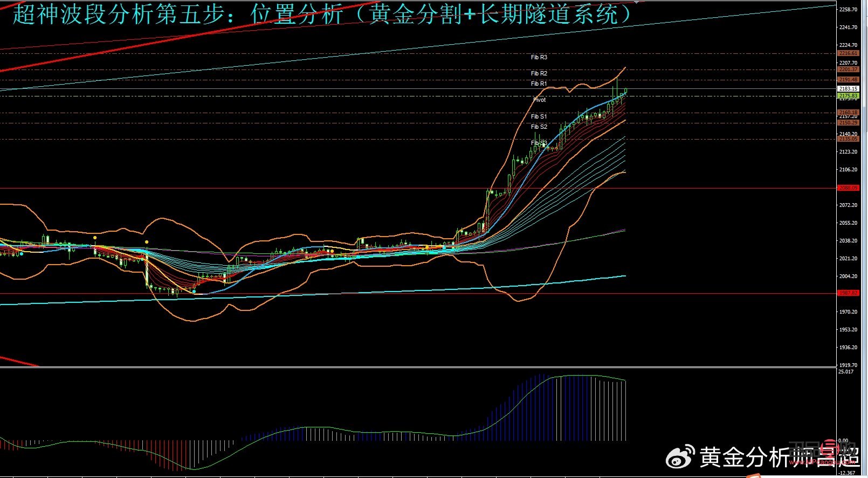Click the 25.017 indicator scale value

click(x=846, y=371)
